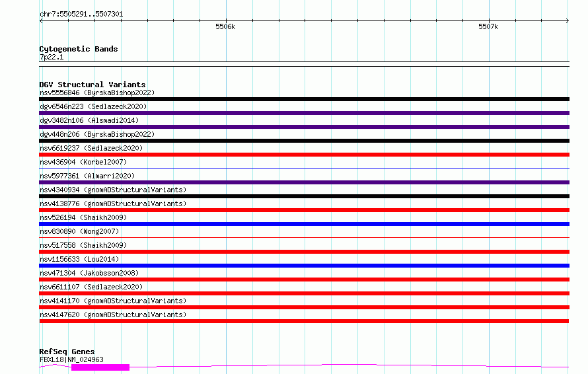
Task: Click variant label nsv4141170 (gnomADStructuralVariants)
Action: pyautogui.click(x=113, y=301)
